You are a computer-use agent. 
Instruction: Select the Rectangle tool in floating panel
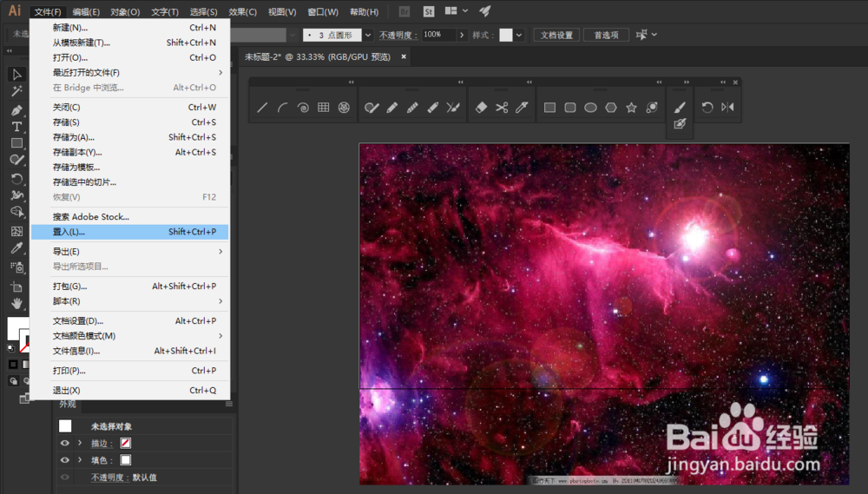(549, 108)
